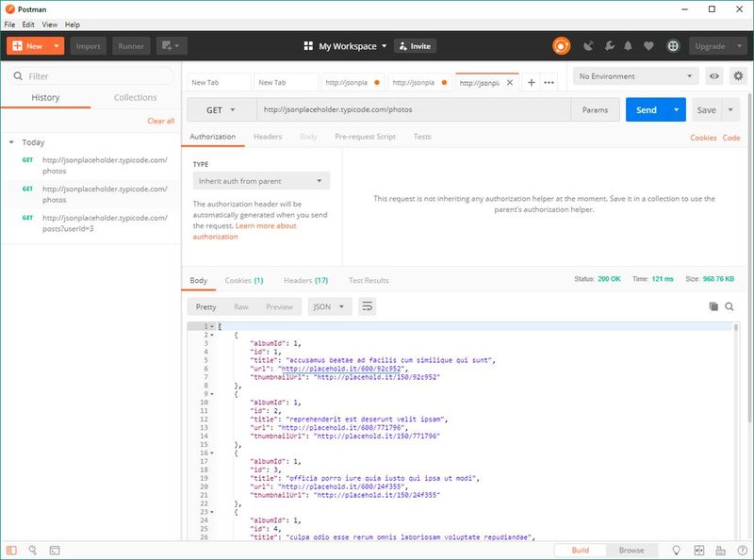Toggle two-pane layout view
This screenshot has height=560, width=754.
pyautogui.click(x=699, y=550)
